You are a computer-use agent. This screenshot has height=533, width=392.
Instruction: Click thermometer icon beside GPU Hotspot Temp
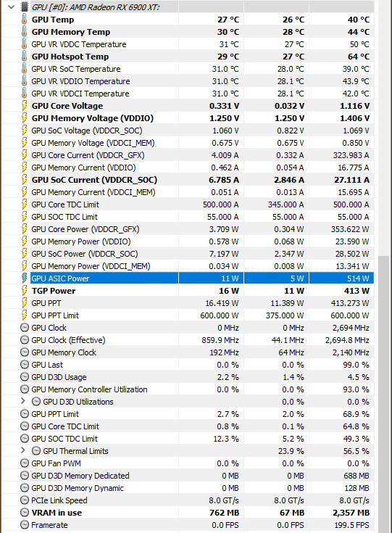24,57
